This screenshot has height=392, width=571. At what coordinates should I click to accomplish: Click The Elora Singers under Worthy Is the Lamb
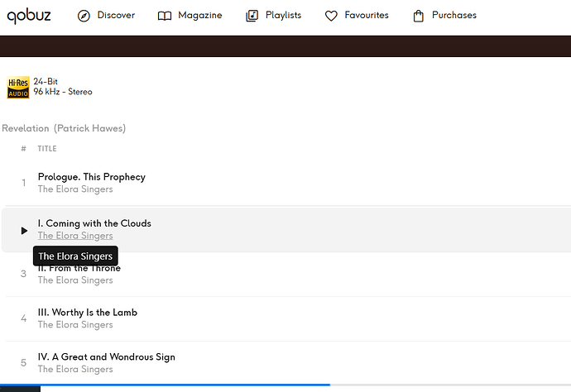(x=75, y=325)
